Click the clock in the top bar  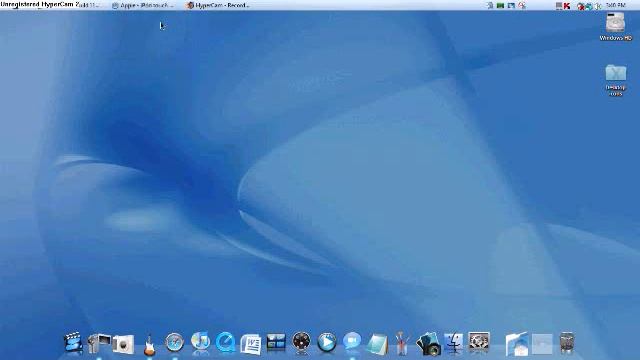pyautogui.click(x=616, y=5)
